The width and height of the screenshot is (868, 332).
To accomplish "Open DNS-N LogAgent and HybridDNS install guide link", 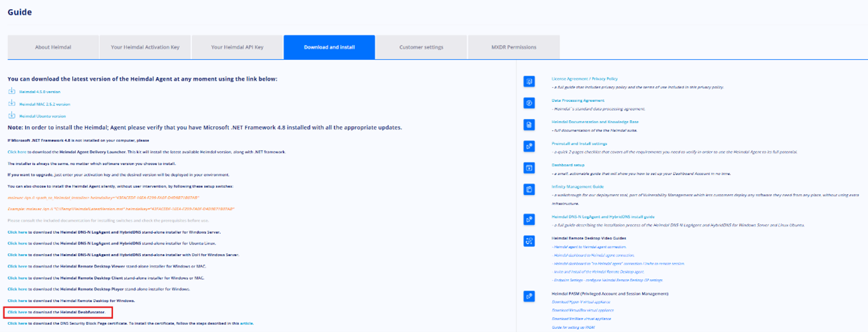I will point(603,216).
